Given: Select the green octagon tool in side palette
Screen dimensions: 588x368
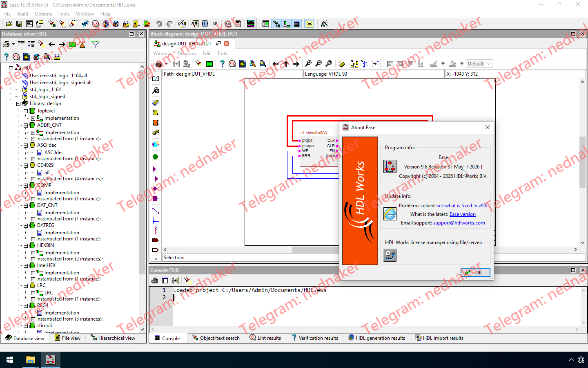Looking at the screenshot, I should (x=156, y=157).
